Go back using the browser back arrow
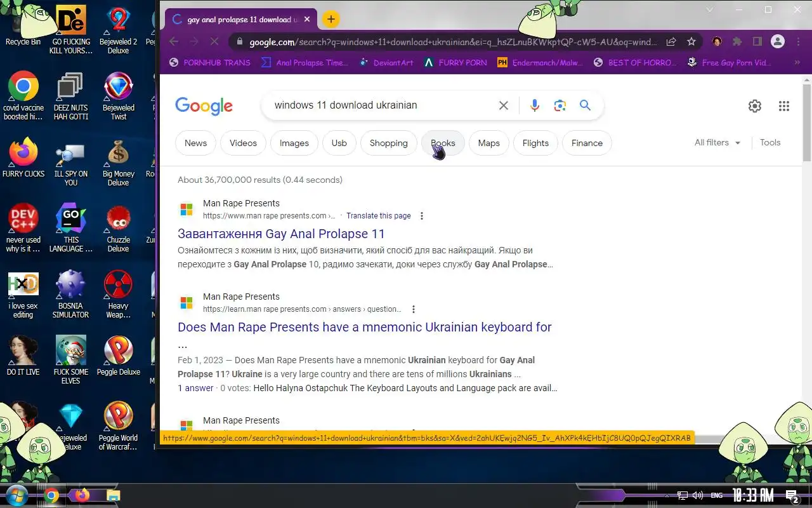Screen dimensions: 812x508 click(174, 42)
